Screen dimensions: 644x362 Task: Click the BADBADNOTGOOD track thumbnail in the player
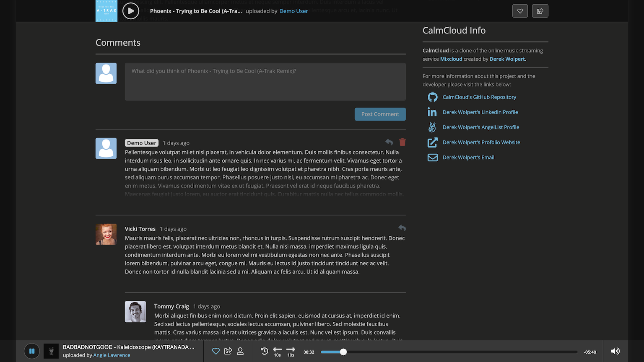pos(51,351)
